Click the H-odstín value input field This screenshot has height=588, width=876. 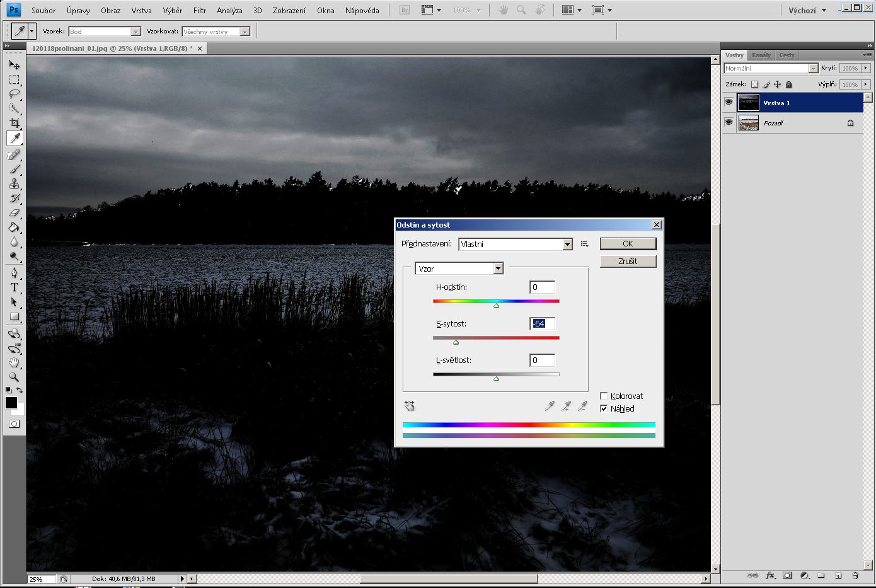[x=542, y=287]
